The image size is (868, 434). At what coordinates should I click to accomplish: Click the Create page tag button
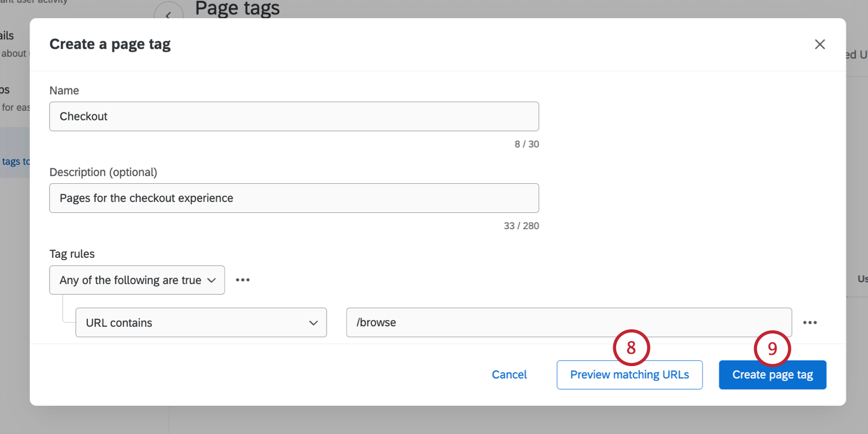point(772,375)
